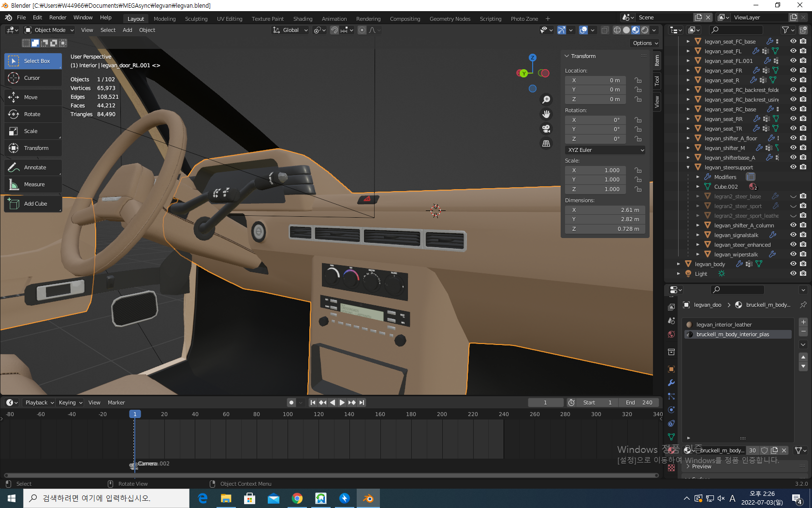Click the Scale X value field
The image size is (812, 508).
(x=595, y=170)
